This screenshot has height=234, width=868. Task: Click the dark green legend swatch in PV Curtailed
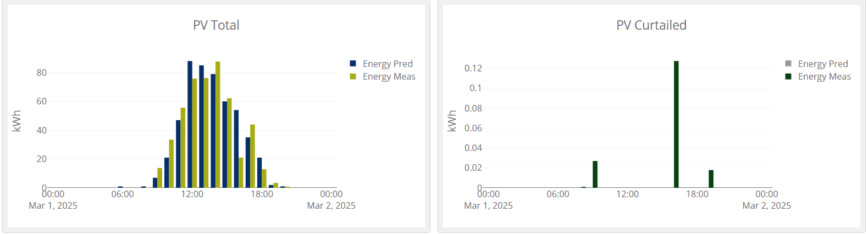click(788, 76)
